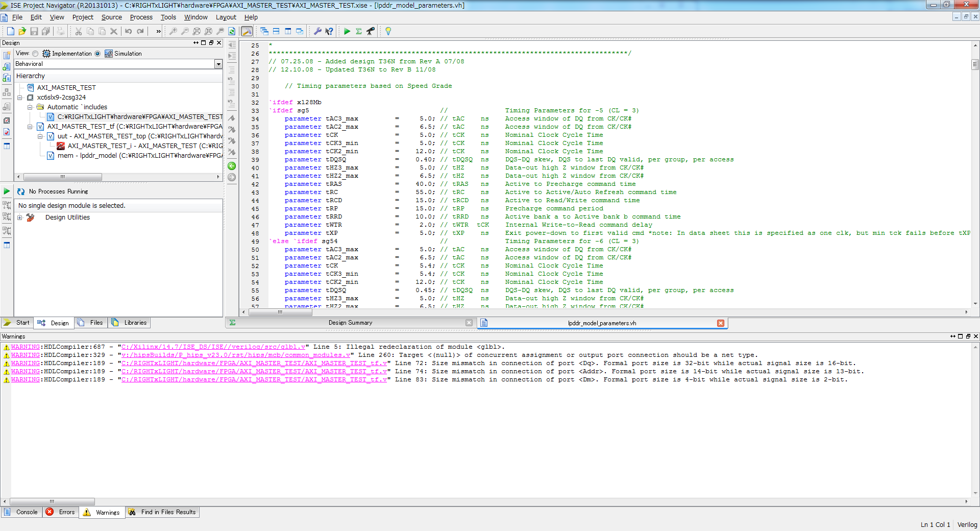Open the Project menu

(x=83, y=17)
